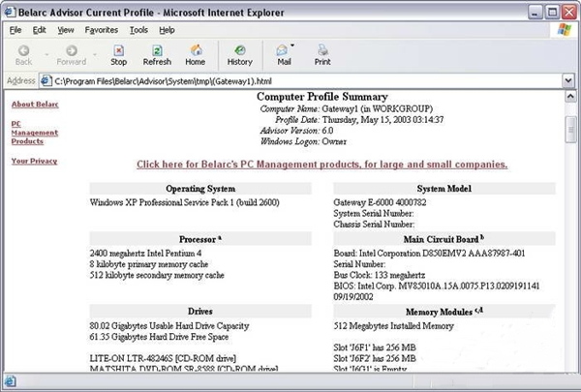Open the File menu
Viewport: 581px width, 392px height.
15,30
